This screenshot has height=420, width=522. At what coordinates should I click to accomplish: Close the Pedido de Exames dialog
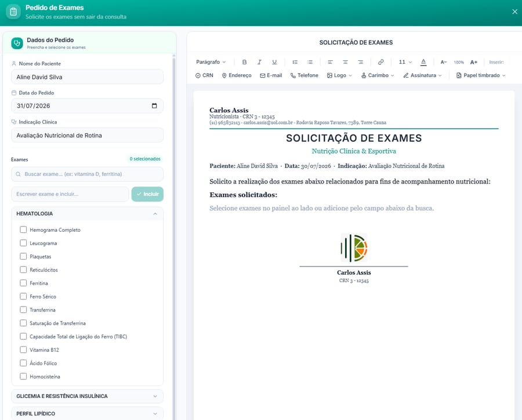click(x=514, y=12)
